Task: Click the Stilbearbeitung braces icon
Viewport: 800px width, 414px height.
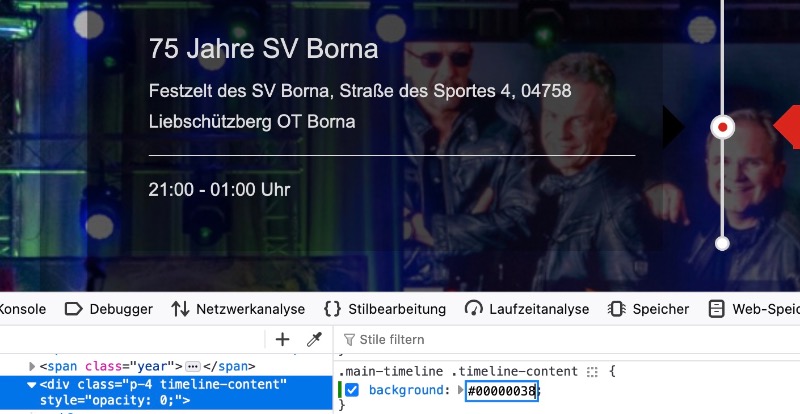Action: [333, 309]
